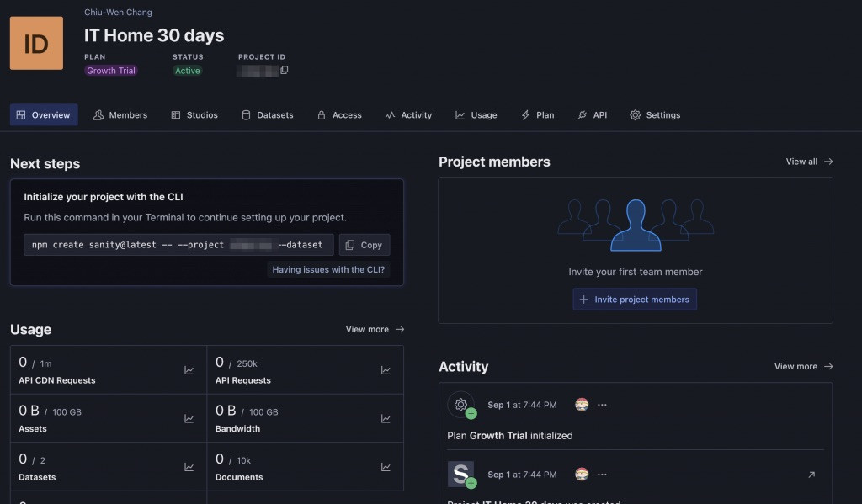
Task: Click the Active status badge
Action: pyautogui.click(x=188, y=71)
